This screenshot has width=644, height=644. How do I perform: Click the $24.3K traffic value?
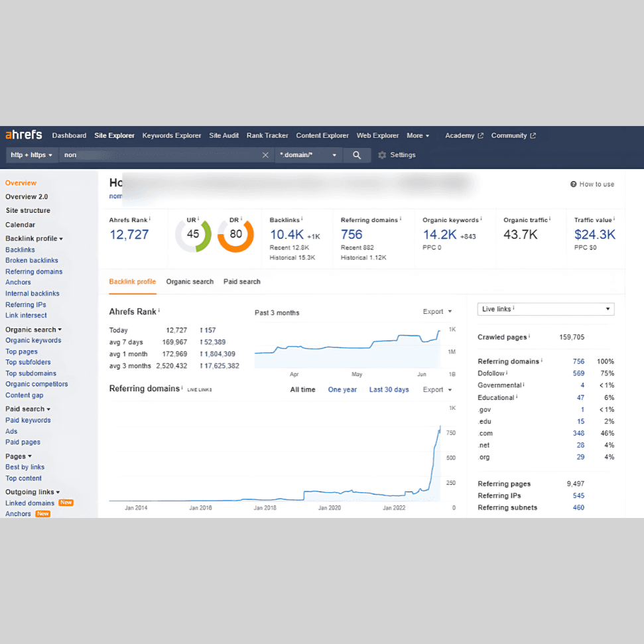pyautogui.click(x=595, y=235)
